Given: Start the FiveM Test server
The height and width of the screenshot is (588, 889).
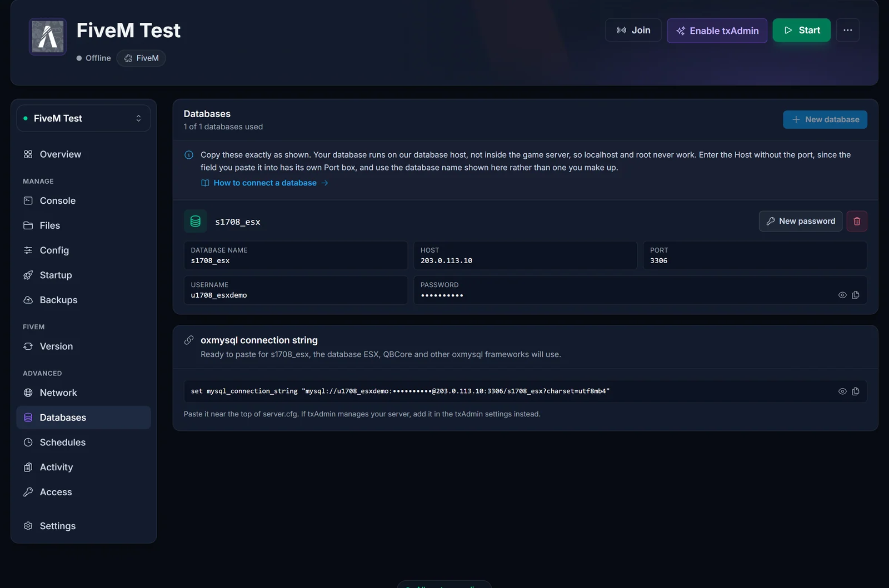Looking at the screenshot, I should [x=801, y=30].
